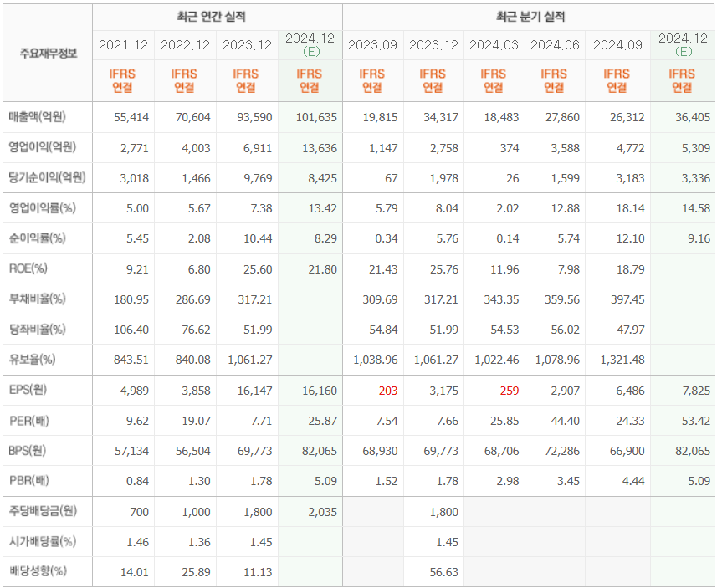Click the red EPS value -203

386,391
